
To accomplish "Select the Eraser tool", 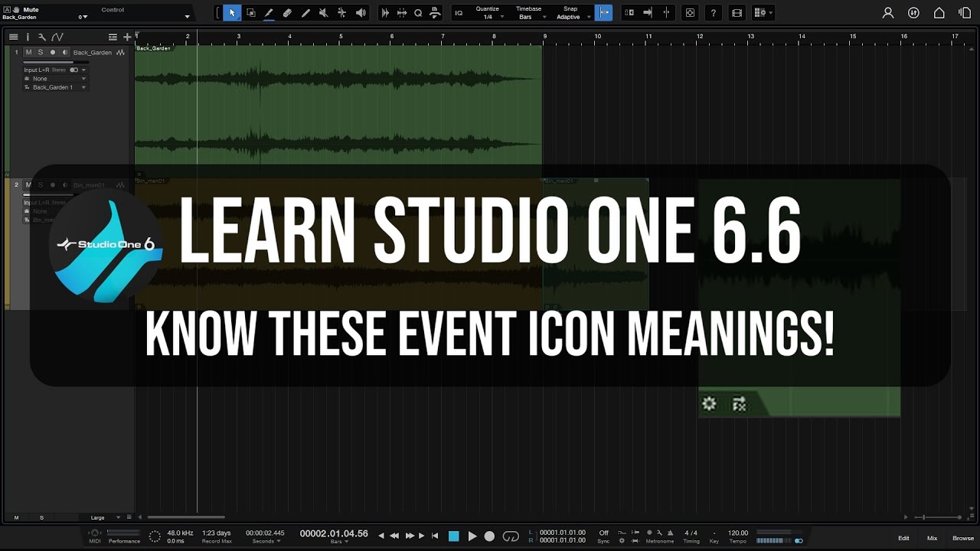I will pyautogui.click(x=287, y=13).
